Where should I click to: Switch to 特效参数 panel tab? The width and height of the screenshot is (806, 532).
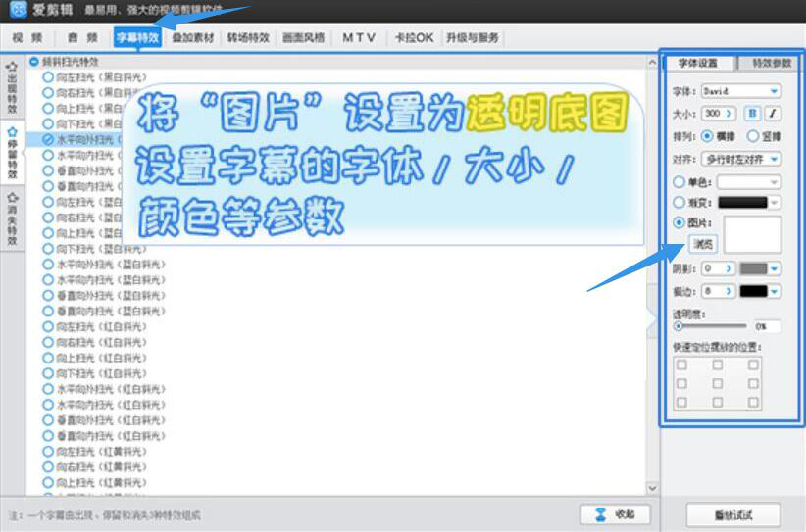[x=770, y=63]
